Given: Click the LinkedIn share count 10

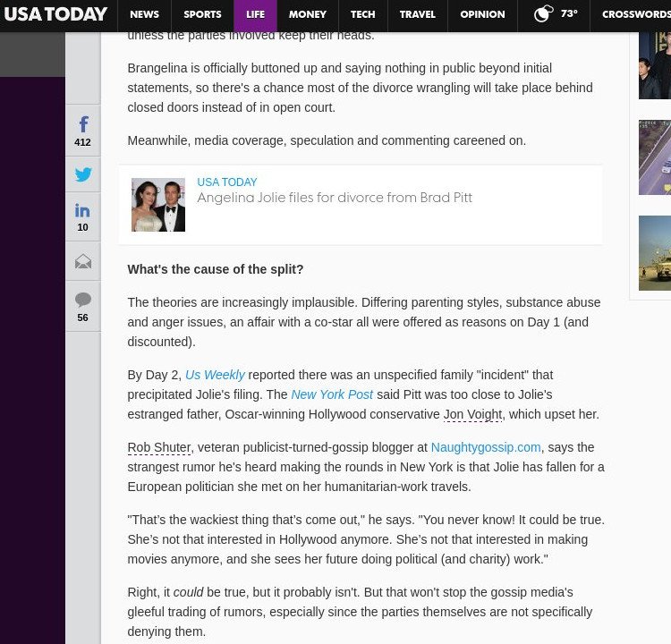Looking at the screenshot, I should pos(82,227).
